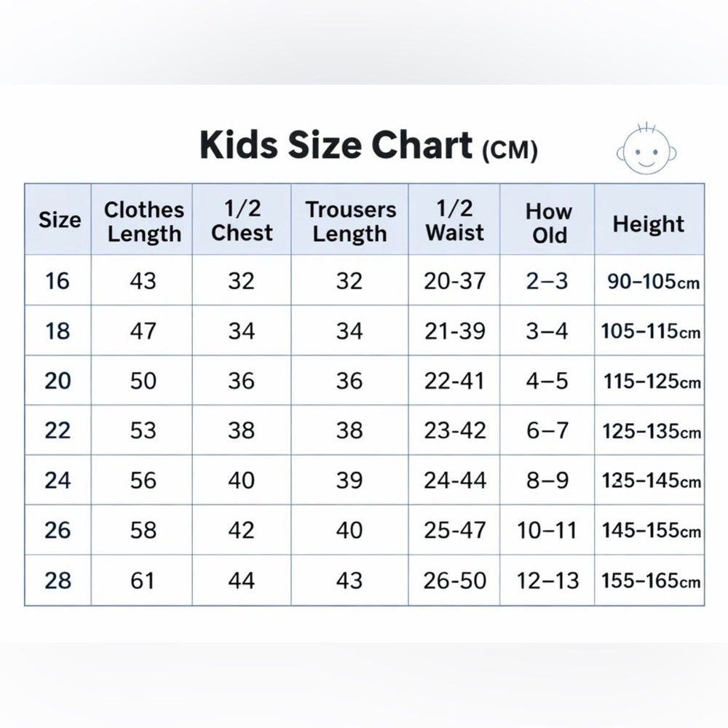The width and height of the screenshot is (728, 728).
Task: Click clothes length value 61
Action: pos(142,580)
